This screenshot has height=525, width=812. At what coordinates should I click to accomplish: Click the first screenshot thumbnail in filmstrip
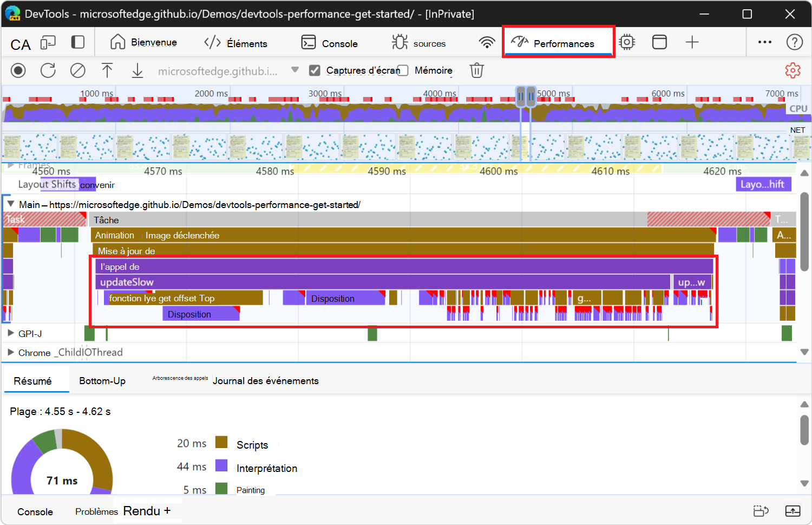coord(30,147)
